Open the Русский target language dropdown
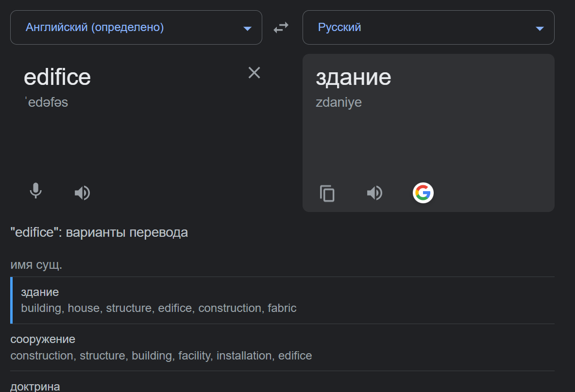Screen dimensions: 575x392 click(x=339, y=28)
